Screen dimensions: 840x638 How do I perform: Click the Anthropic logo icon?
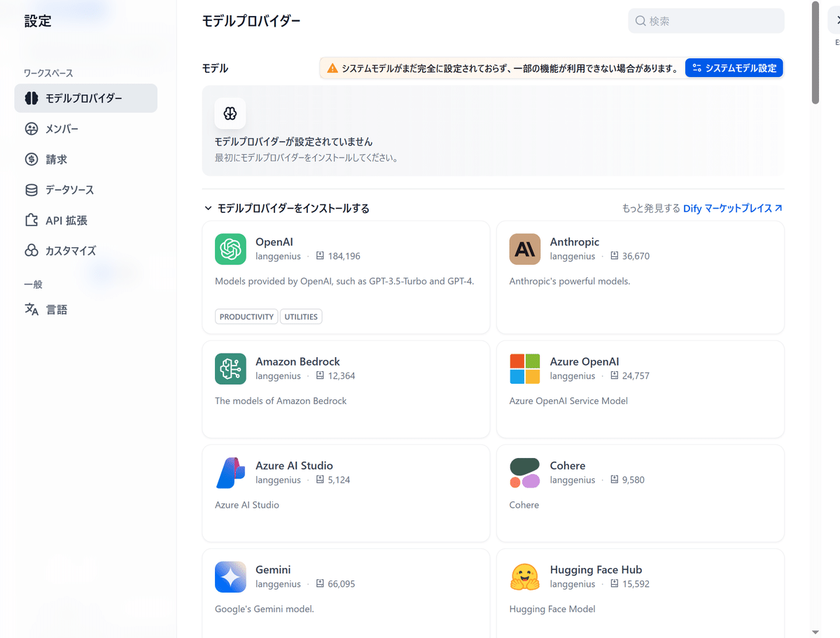tap(525, 249)
